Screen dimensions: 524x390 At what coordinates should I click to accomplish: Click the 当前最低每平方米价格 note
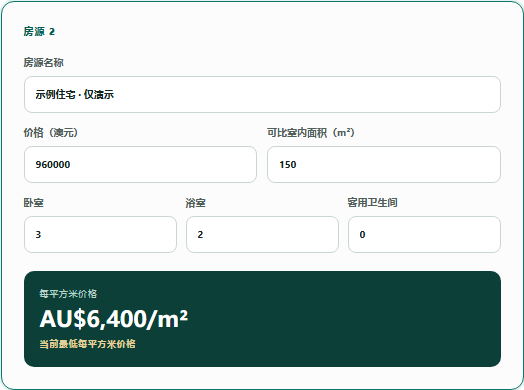[88, 344]
